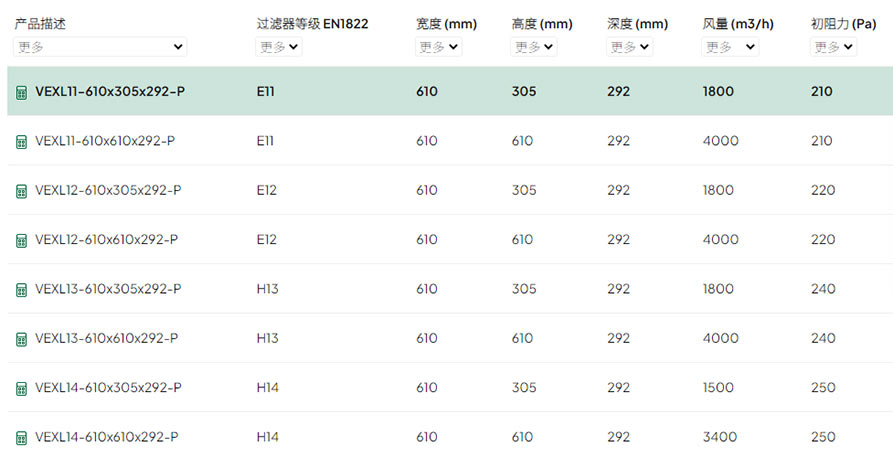Image resolution: width=893 pixels, height=457 pixels.
Task: Click calculator icon next to VEXL13-610x305x292-P
Action: point(21,290)
